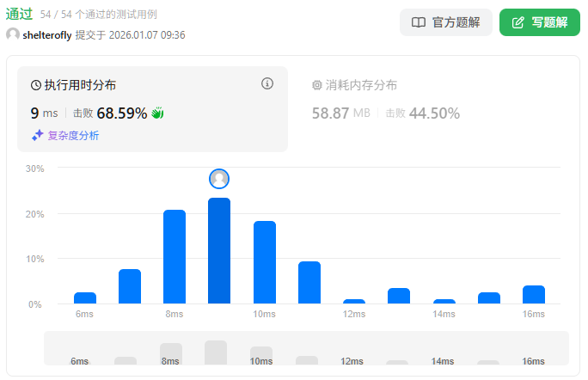Select the 8ms bar in the chart
Image resolution: width=588 pixels, height=380 pixels.
175,256
